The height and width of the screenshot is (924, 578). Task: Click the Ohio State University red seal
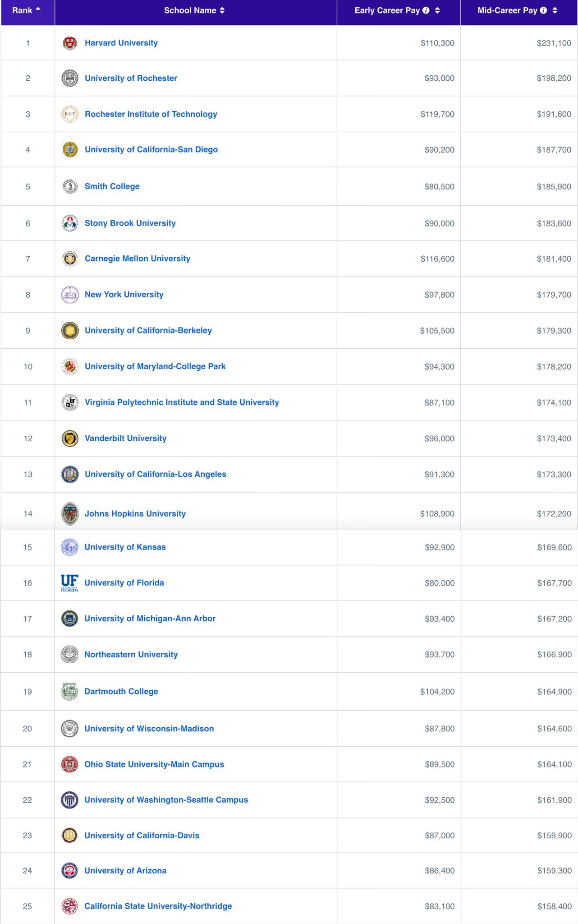tap(69, 764)
